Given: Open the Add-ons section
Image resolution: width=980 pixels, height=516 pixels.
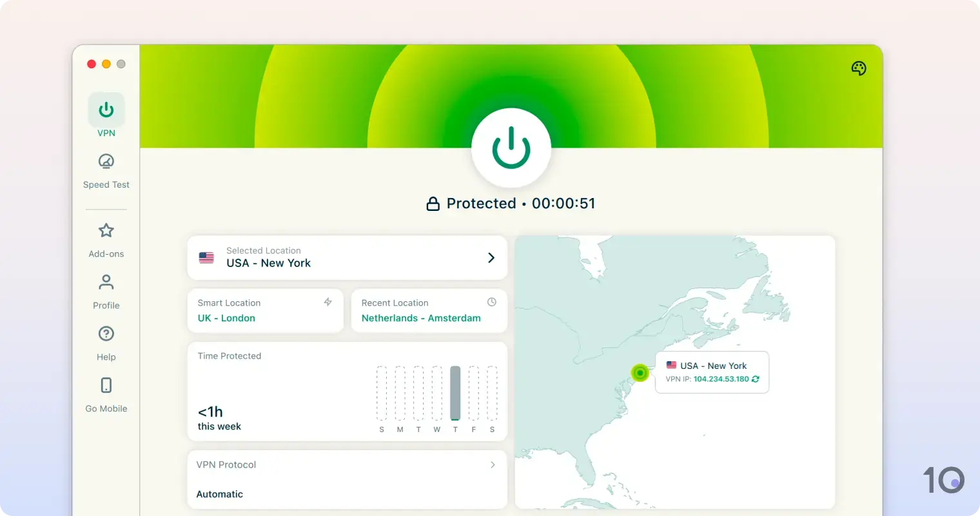Looking at the screenshot, I should click(x=106, y=230).
